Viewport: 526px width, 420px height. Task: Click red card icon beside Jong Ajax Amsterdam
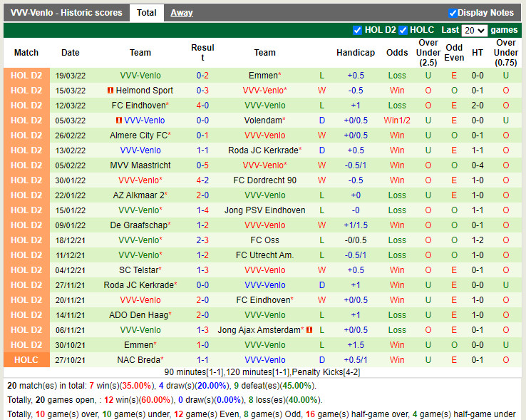tap(309, 330)
